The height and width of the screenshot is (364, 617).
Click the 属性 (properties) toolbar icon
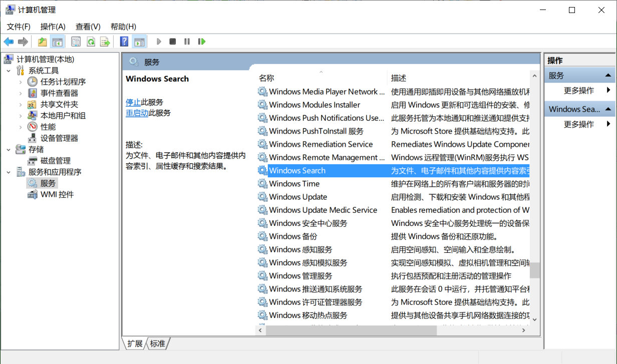76,41
